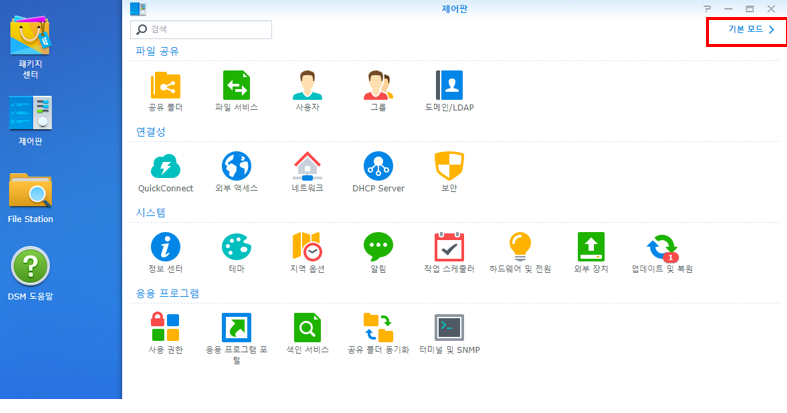Open the 네트워크 network icon
The height and width of the screenshot is (413, 787).
click(x=307, y=166)
